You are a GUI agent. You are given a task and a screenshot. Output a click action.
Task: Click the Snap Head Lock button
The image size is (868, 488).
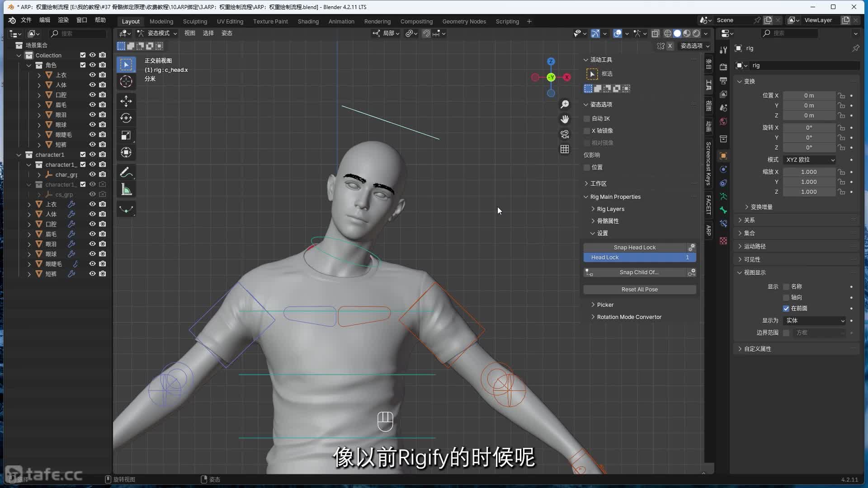click(634, 247)
